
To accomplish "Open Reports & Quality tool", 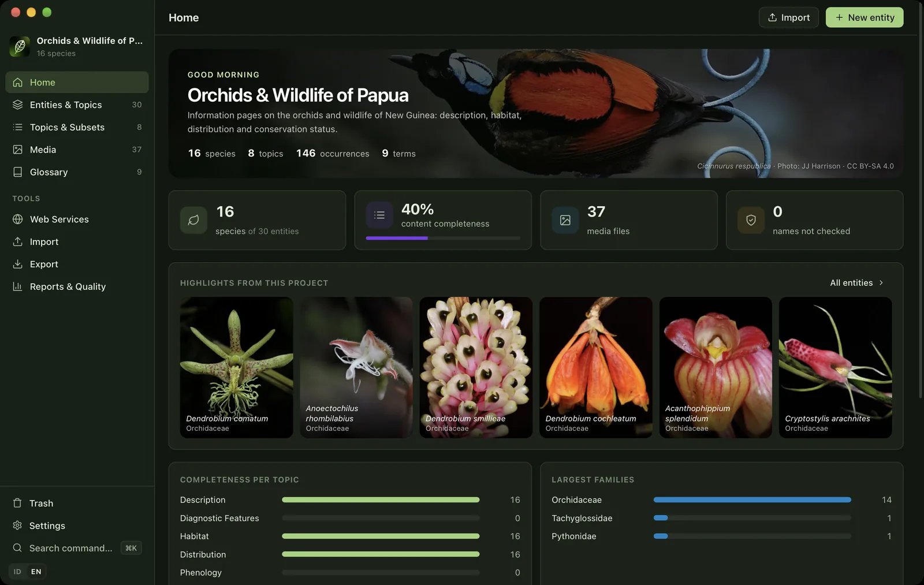I will click(x=77, y=286).
